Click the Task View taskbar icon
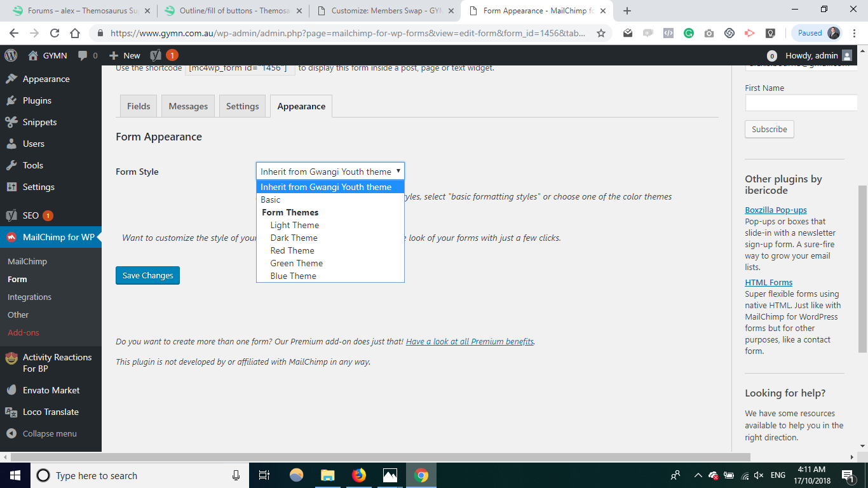Viewport: 868px width, 488px height. point(265,475)
